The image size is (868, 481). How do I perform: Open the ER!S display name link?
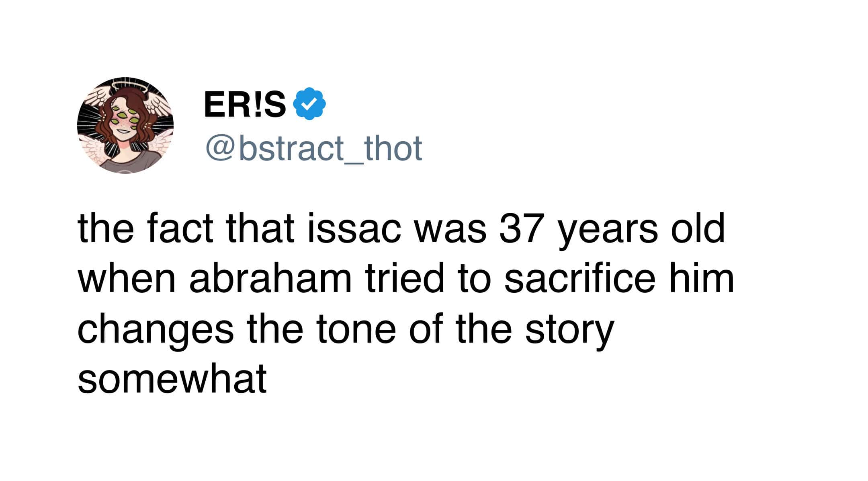coord(245,105)
